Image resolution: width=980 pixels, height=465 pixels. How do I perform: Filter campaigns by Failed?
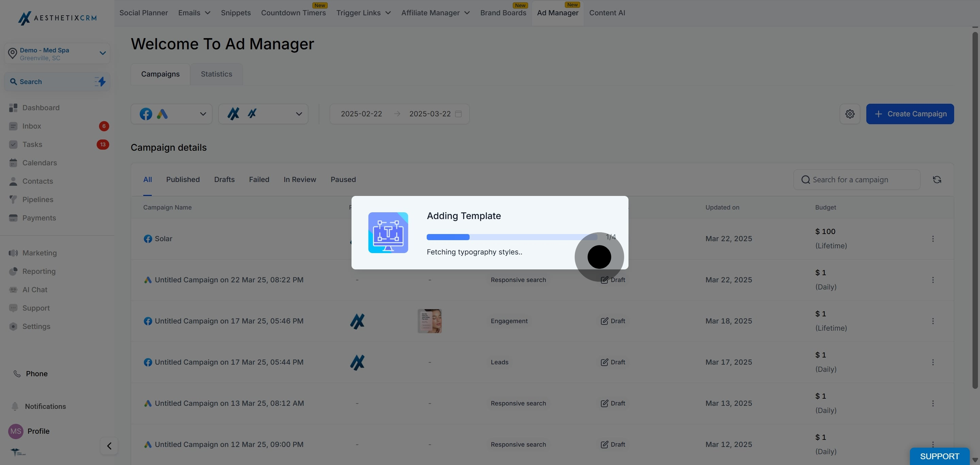click(x=259, y=180)
